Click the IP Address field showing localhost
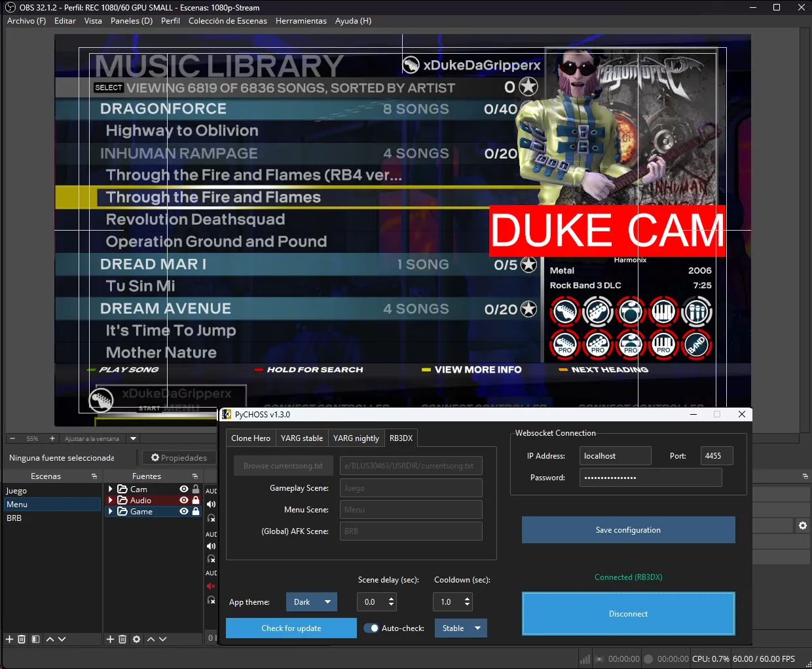Screen dimensions: 812x669 click(x=616, y=456)
